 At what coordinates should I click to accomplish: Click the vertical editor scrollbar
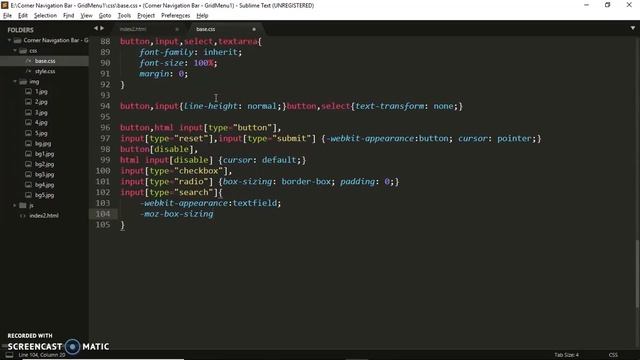pos(637,274)
